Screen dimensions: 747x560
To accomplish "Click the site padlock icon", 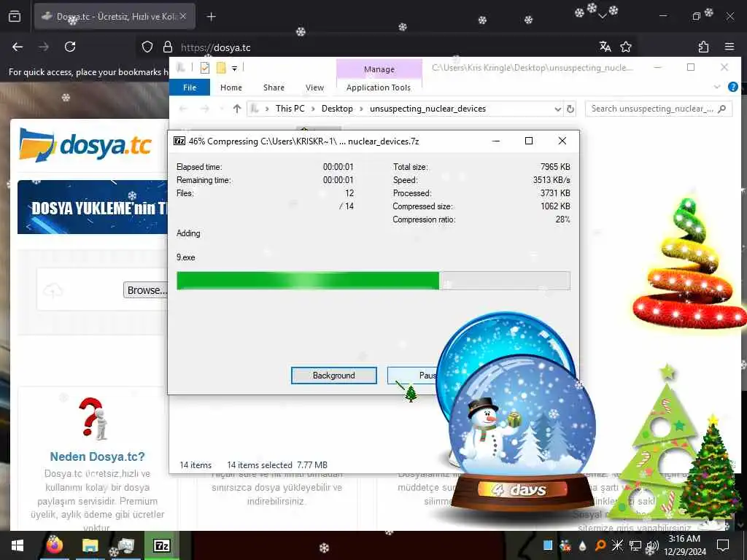I will 167,47.
